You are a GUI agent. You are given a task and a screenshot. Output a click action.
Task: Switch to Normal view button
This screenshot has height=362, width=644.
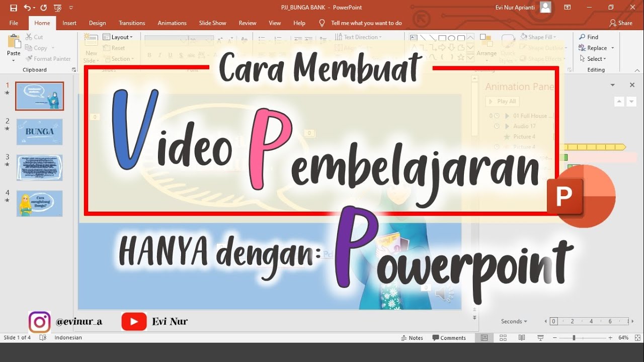pyautogui.click(x=484, y=338)
